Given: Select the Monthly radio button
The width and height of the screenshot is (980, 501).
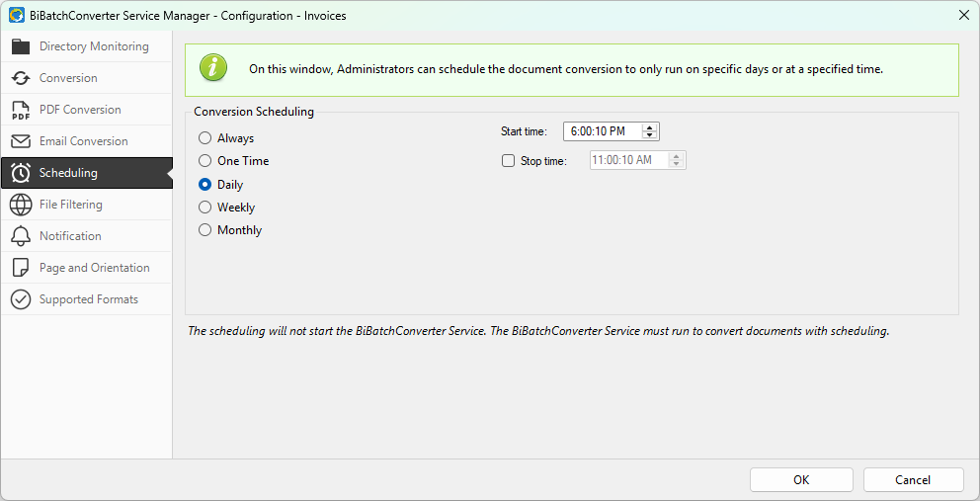Looking at the screenshot, I should (205, 230).
